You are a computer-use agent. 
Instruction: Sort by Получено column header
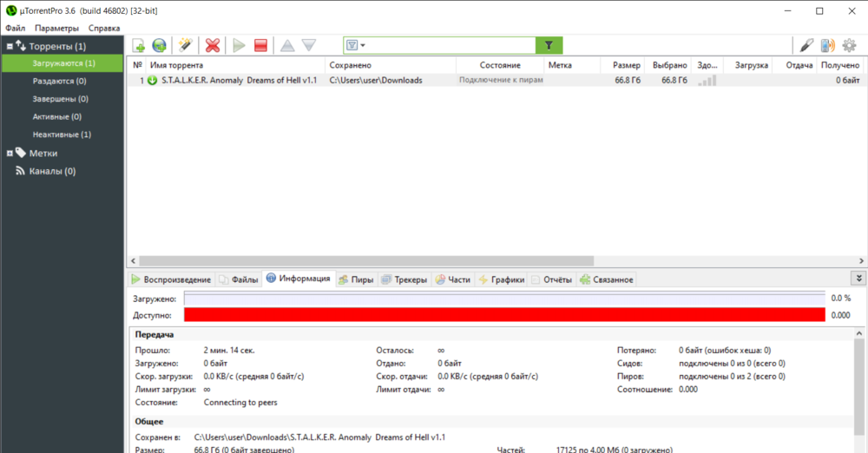pos(839,65)
